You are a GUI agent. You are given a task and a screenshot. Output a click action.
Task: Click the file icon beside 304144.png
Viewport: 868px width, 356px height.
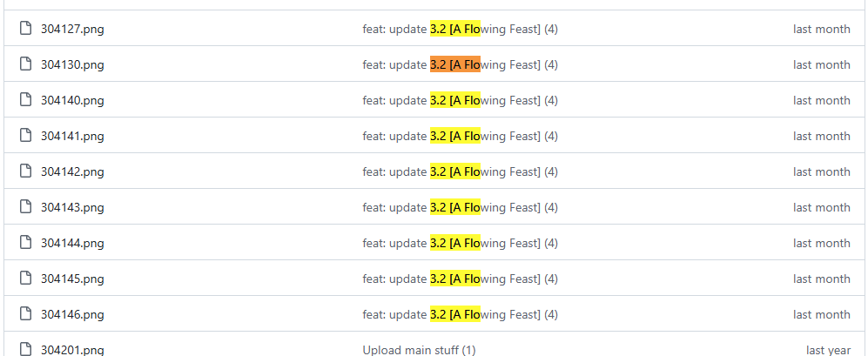(x=25, y=243)
